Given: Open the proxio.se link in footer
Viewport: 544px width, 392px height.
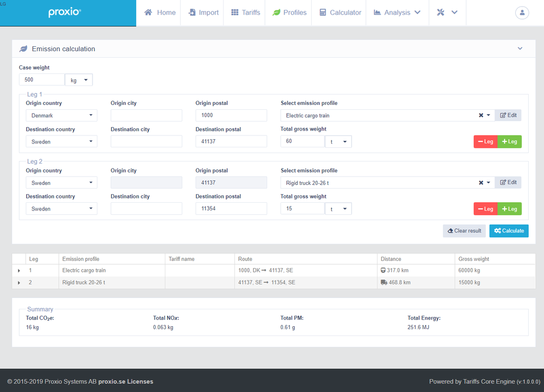Looking at the screenshot, I should click(112, 382).
